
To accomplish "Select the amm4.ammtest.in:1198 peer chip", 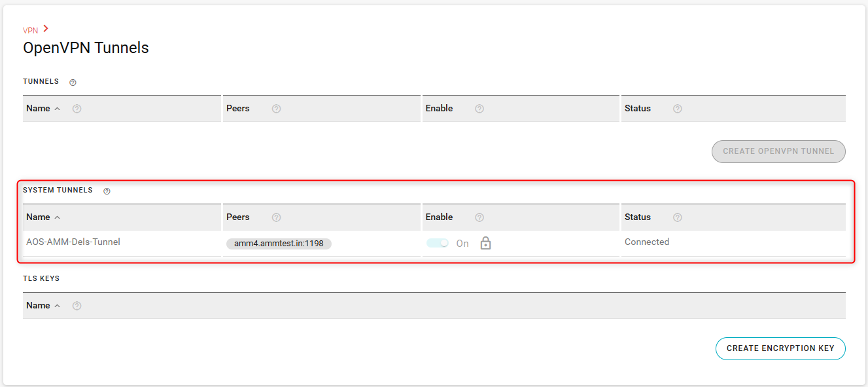I will (279, 244).
